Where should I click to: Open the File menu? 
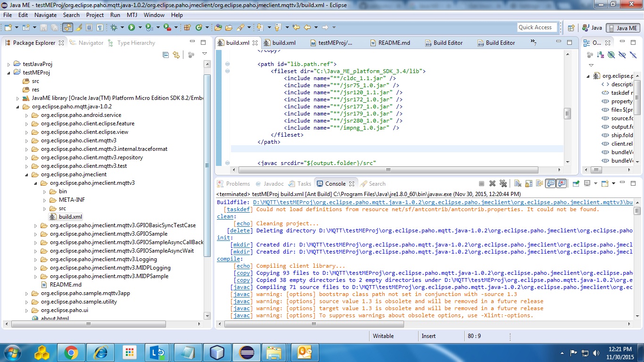pos(8,15)
